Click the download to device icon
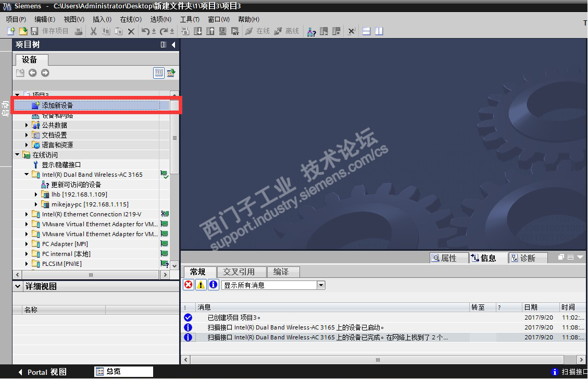 (197, 31)
